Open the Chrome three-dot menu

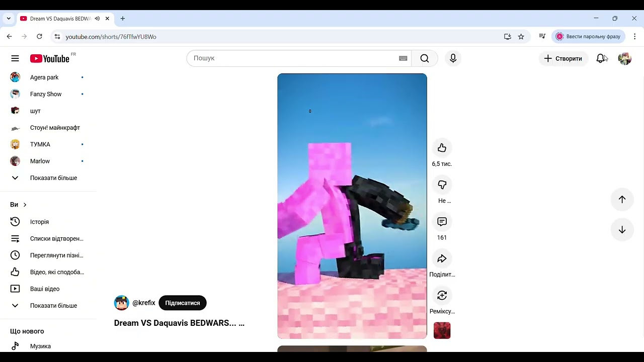point(635,37)
